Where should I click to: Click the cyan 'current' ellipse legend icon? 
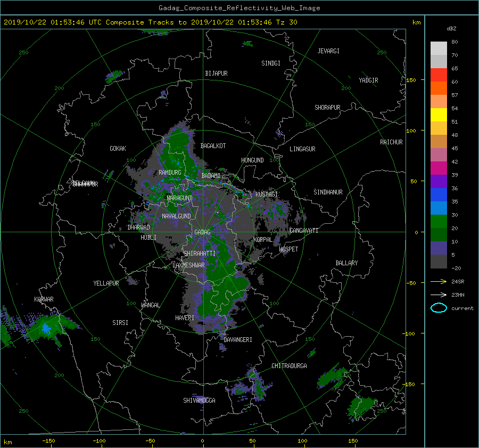pos(439,308)
